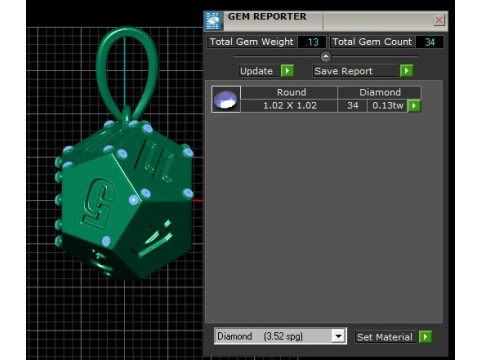Collapse the header using the round arrow

(x=326, y=57)
